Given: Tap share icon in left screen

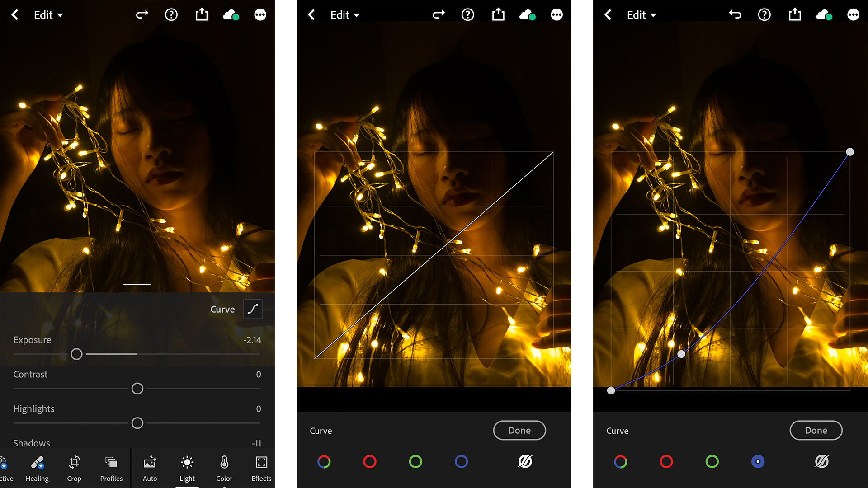Looking at the screenshot, I should 202,14.
